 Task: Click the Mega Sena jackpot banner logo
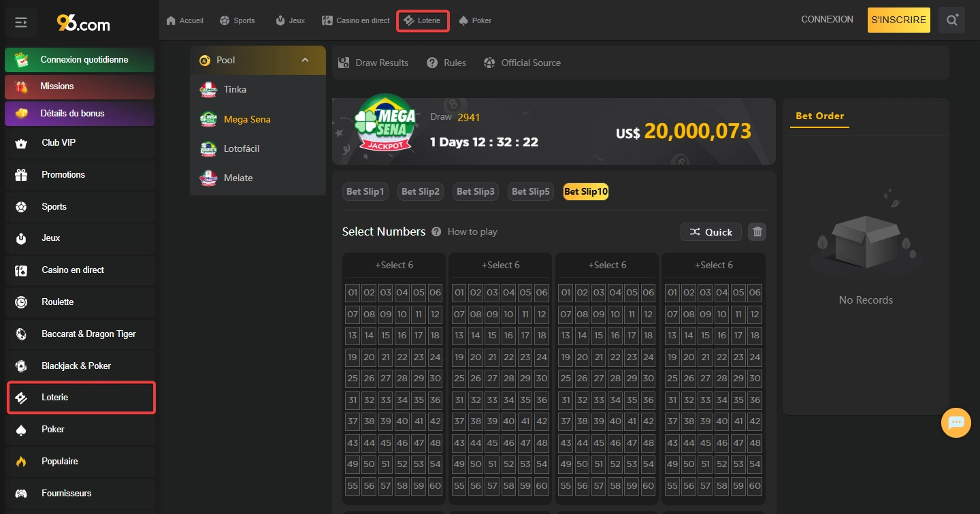(x=385, y=123)
